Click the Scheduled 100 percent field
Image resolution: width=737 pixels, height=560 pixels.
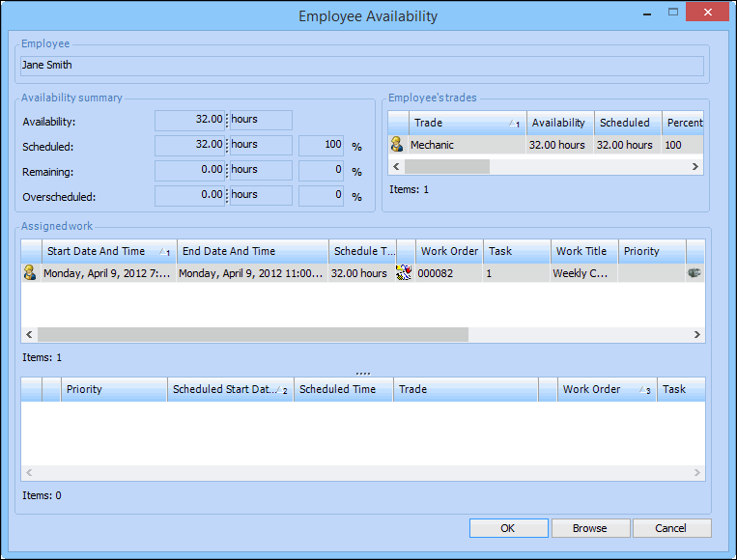click(x=321, y=145)
